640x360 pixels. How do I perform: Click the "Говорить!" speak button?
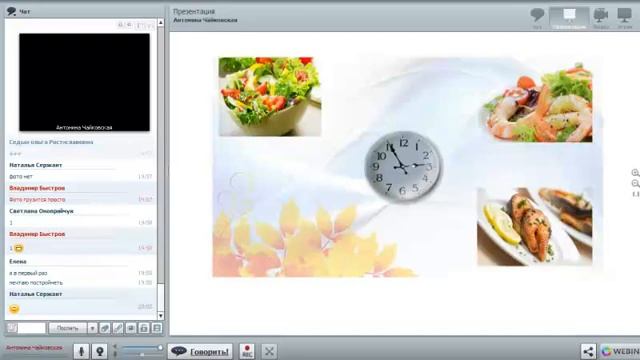point(200,351)
